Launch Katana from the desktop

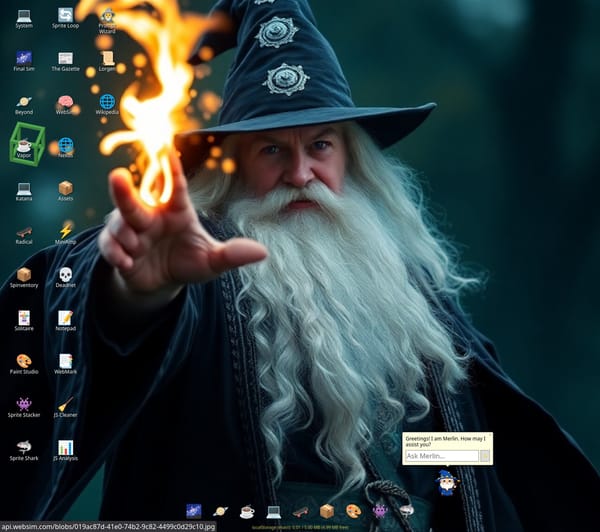pyautogui.click(x=24, y=192)
